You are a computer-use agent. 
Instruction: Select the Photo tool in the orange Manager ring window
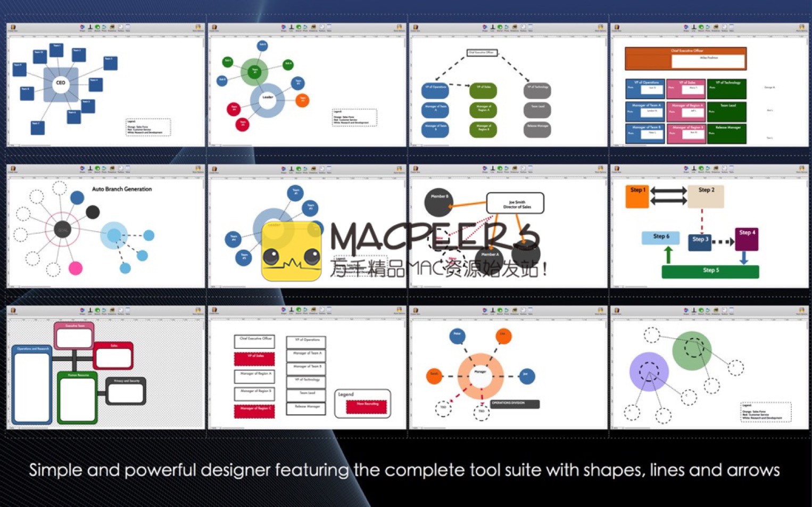[x=507, y=311]
